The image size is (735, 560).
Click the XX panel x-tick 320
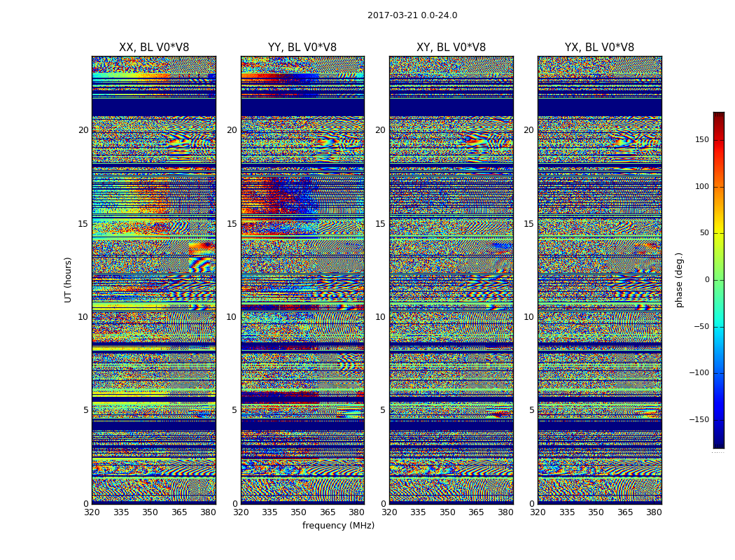92,512
